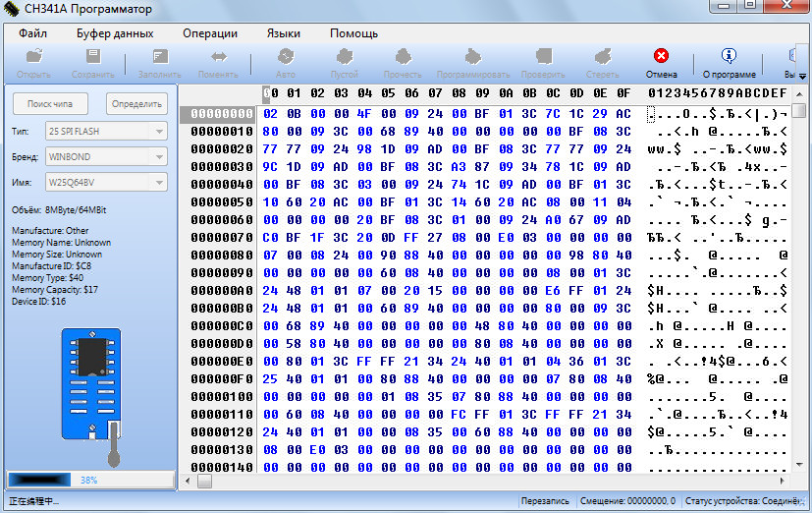This screenshot has height=513, width=812.
Task: Click the Прочесть (Read) chip icon
Action: [x=403, y=56]
